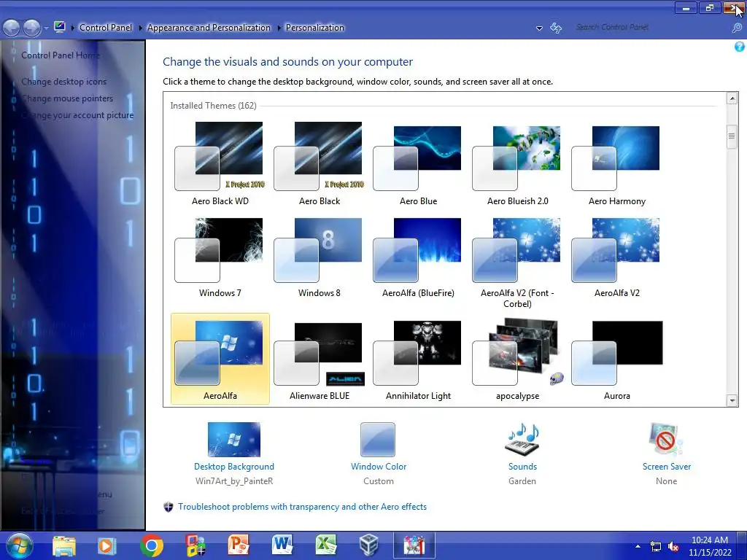The height and width of the screenshot is (560, 747).
Task: Click the network tray icon
Action: (x=656, y=547)
